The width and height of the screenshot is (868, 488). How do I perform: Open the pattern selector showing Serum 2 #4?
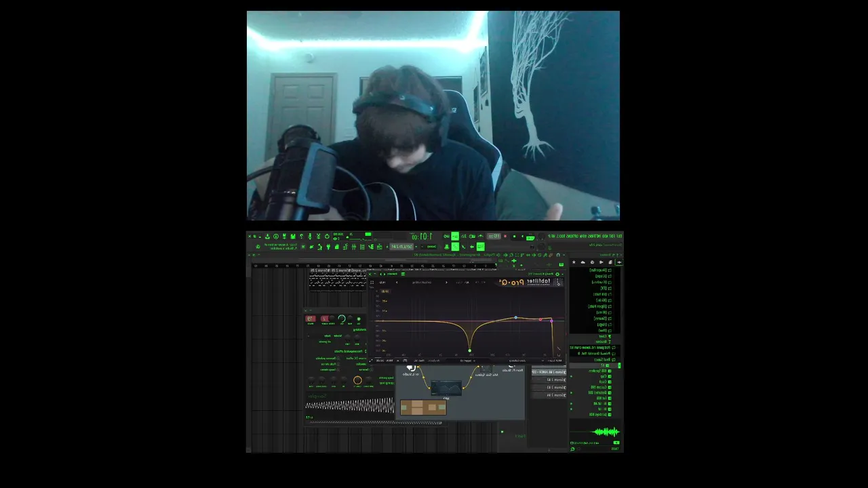coord(401,246)
